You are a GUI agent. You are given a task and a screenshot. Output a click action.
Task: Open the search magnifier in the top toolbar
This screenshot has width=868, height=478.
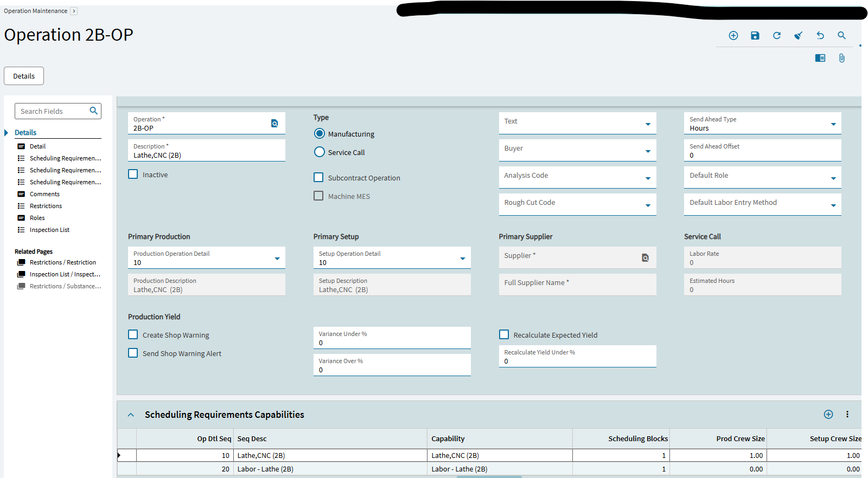(842, 35)
